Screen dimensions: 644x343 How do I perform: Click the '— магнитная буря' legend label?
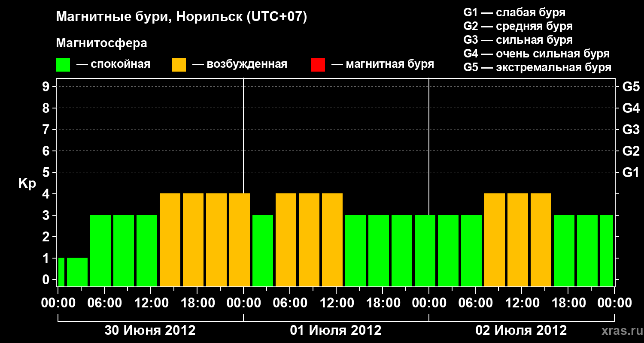click(x=383, y=64)
